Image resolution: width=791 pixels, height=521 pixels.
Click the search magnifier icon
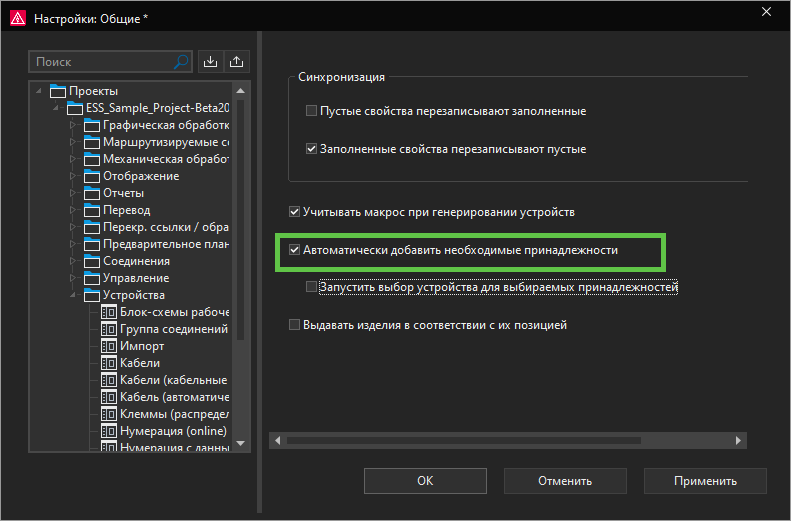pyautogui.click(x=181, y=62)
